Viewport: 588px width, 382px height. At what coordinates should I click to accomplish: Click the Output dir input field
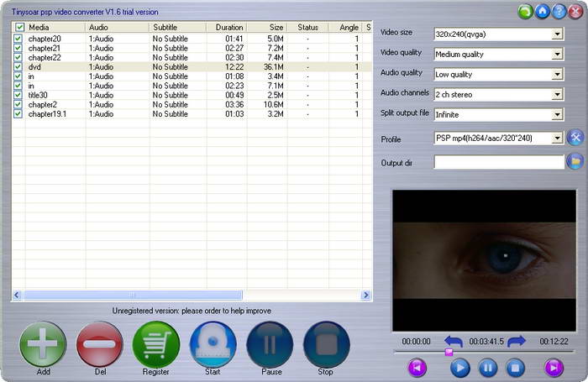click(x=499, y=162)
